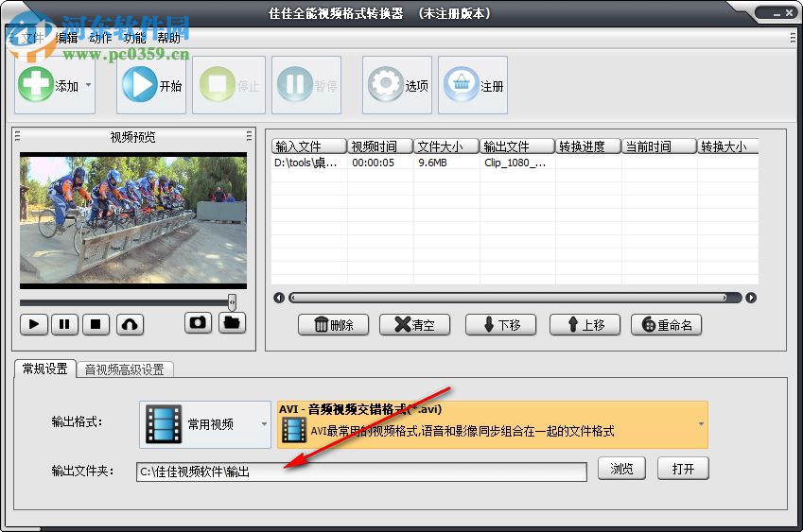Click the 文件大小 column header
The width and height of the screenshot is (803, 532).
click(x=446, y=146)
